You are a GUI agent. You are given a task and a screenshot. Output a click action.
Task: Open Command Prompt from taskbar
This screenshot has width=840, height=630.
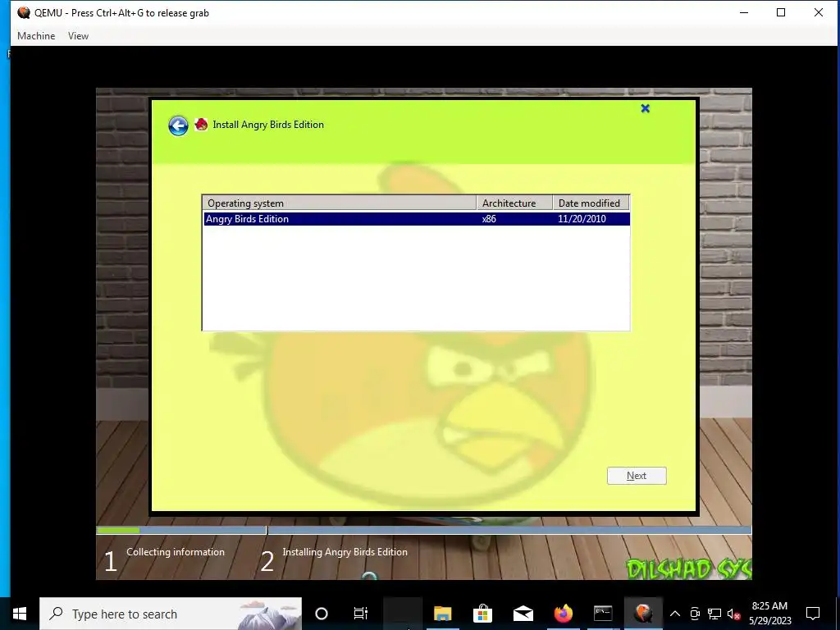[x=603, y=614]
